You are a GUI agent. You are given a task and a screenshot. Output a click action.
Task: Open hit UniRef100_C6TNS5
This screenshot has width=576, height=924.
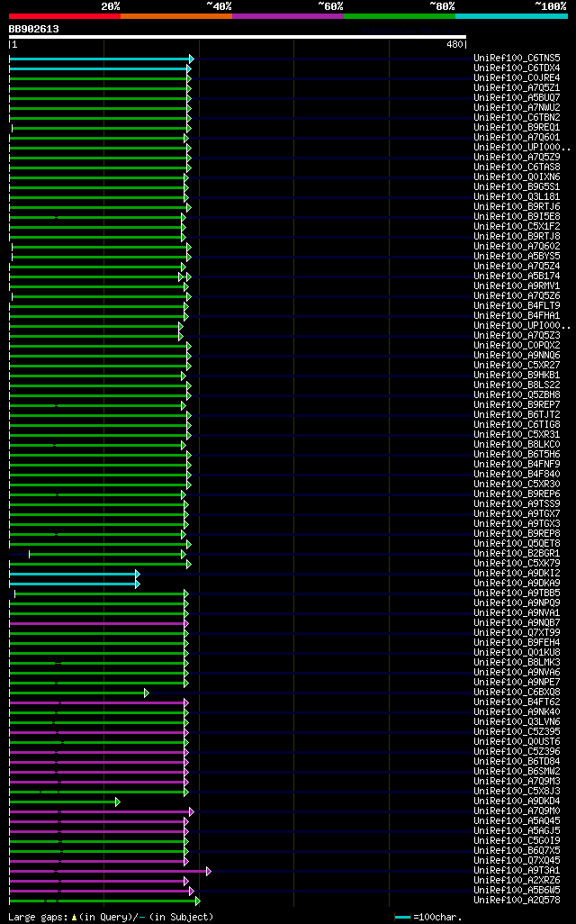[x=517, y=58]
